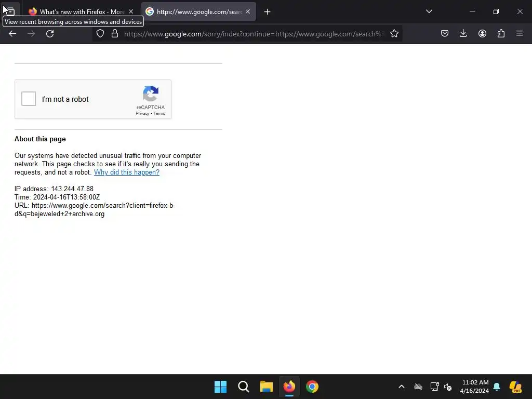Switch to What's new with Firefox tab
This screenshot has height=399, width=532.
[x=82, y=11]
